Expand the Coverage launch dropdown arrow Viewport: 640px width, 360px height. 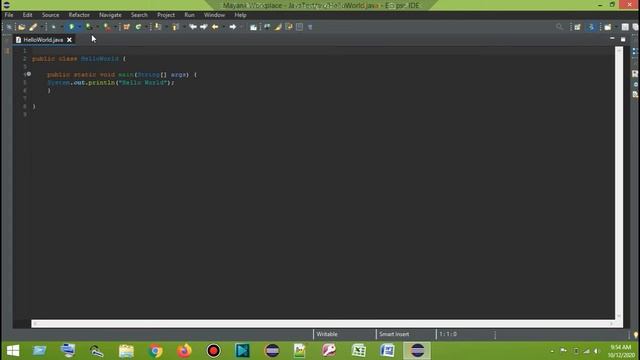click(x=97, y=27)
